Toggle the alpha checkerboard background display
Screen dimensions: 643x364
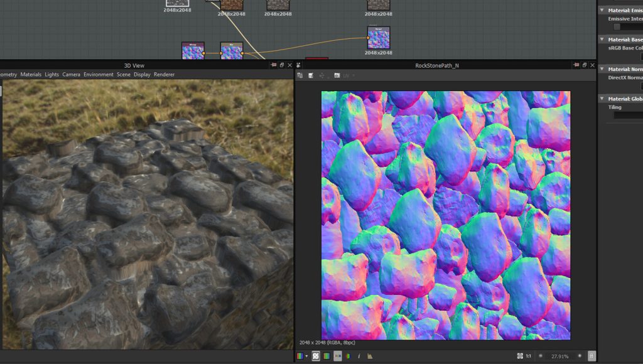click(x=316, y=356)
